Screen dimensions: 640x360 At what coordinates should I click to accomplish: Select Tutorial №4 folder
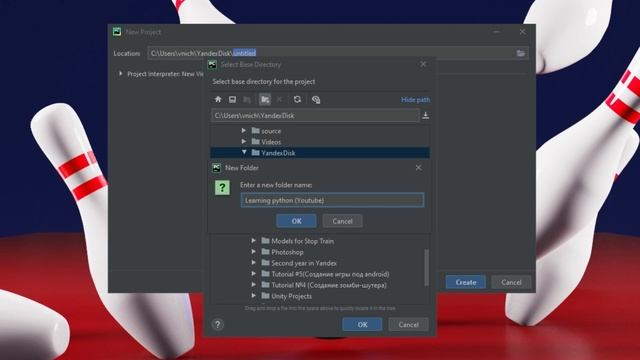(x=324, y=285)
